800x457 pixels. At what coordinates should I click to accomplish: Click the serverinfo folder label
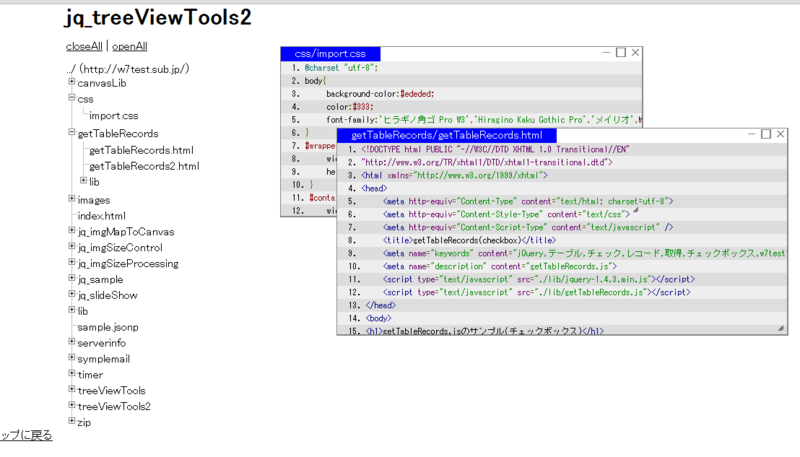coord(102,343)
